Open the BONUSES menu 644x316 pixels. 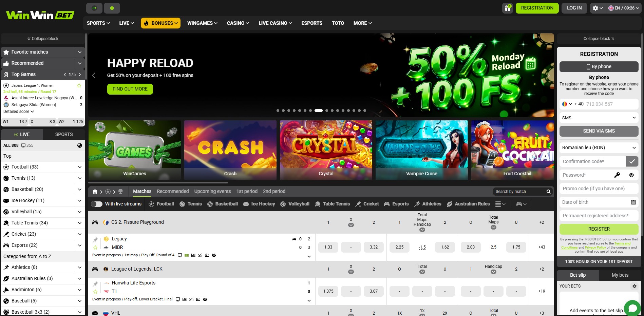[x=160, y=23]
